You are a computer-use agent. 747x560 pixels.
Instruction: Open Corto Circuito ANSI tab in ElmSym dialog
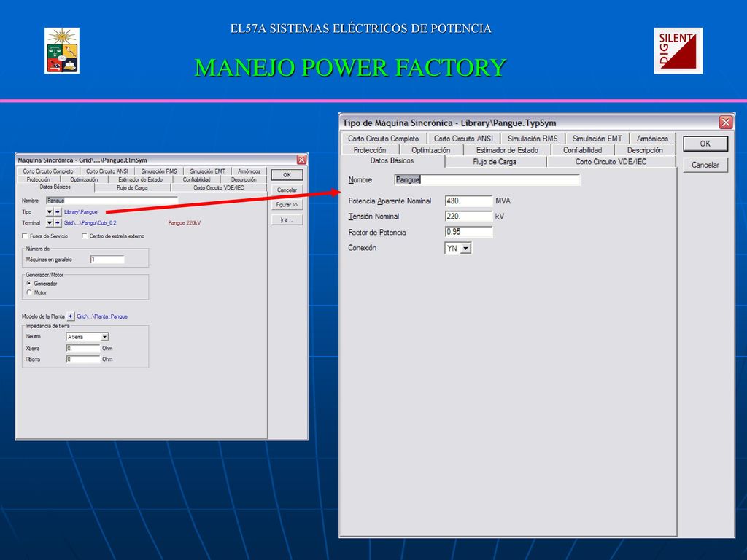click(107, 171)
